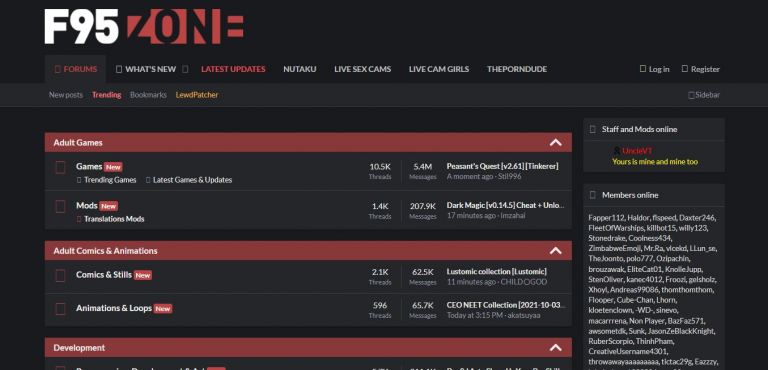Click Adult Comics & Animations header title
The height and width of the screenshot is (370, 768).
(105, 250)
